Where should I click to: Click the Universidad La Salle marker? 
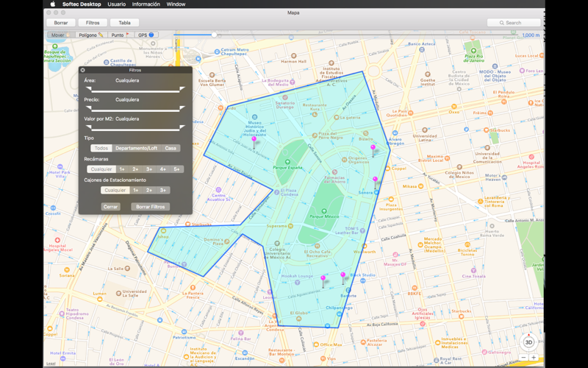pyautogui.click(x=118, y=293)
